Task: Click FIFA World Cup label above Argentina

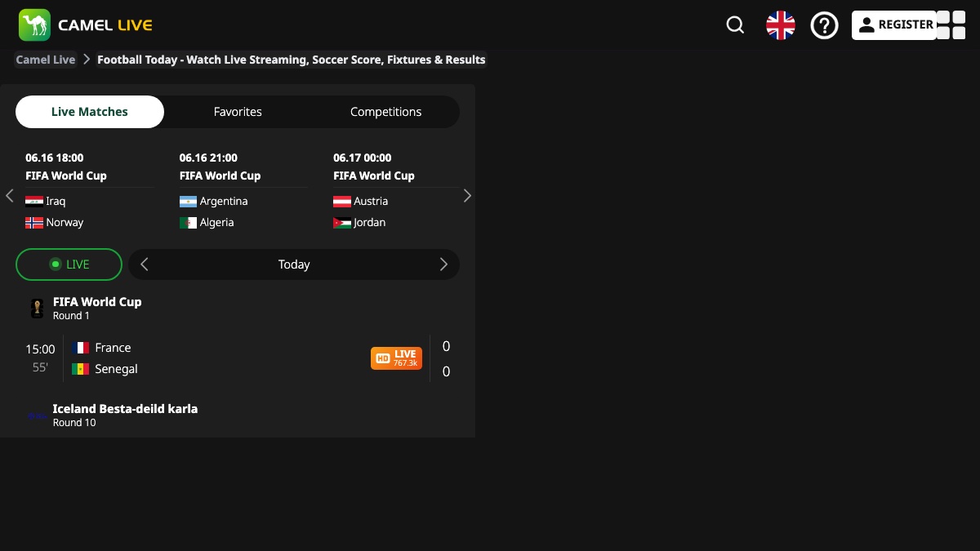Action: click(220, 176)
